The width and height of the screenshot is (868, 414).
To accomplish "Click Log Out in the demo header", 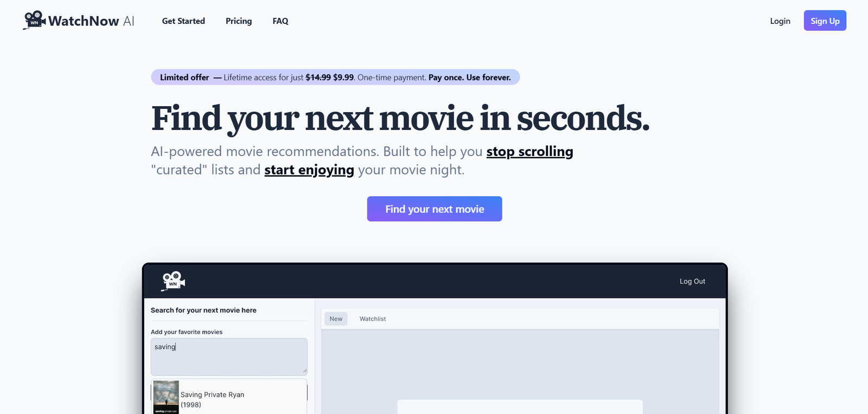I will (692, 281).
